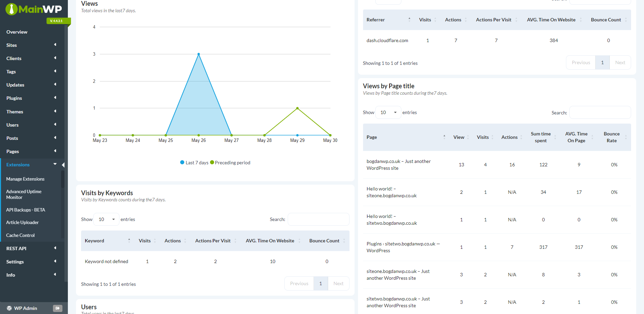Click the May 26 data point on chart
Image resolution: width=644 pixels, height=314 pixels.
[x=199, y=54]
